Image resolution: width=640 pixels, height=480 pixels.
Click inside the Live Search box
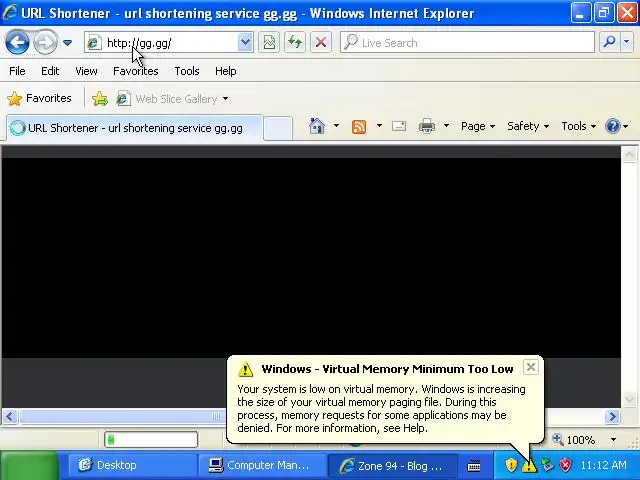point(467,42)
